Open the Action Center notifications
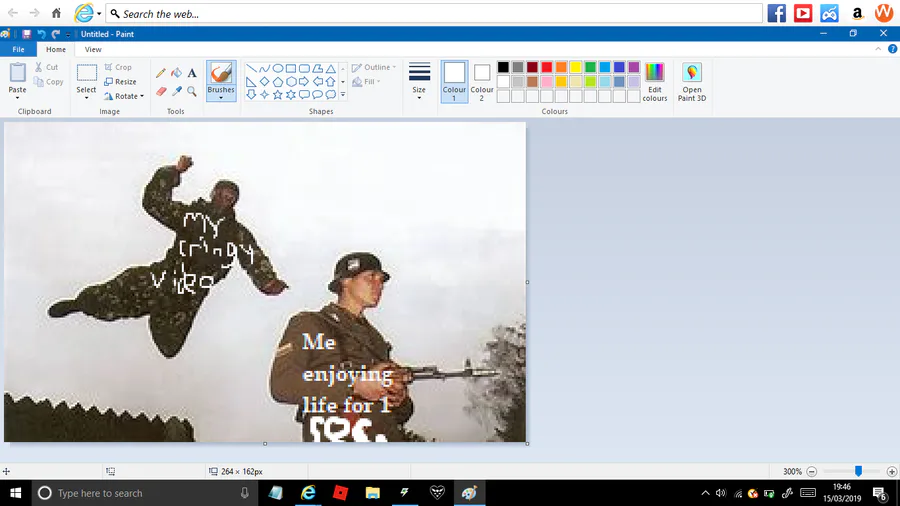900x506 pixels. [x=880, y=493]
